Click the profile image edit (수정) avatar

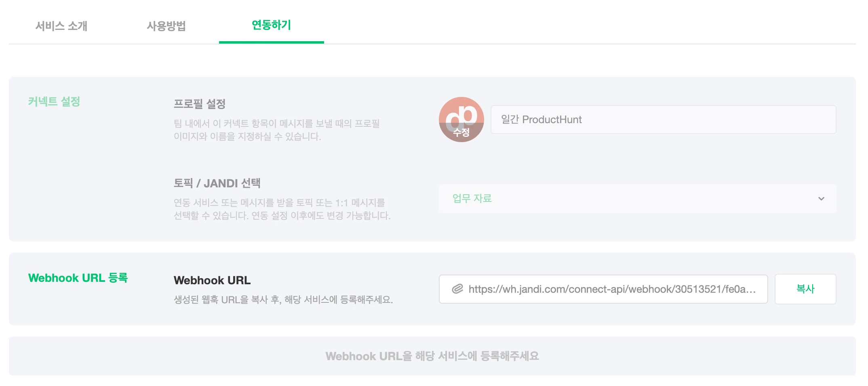point(461,120)
